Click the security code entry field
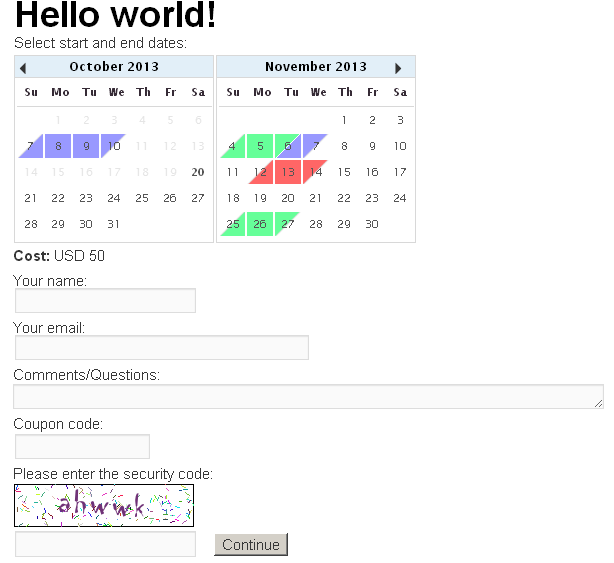Screen dimensions: 614x563 pos(105,545)
